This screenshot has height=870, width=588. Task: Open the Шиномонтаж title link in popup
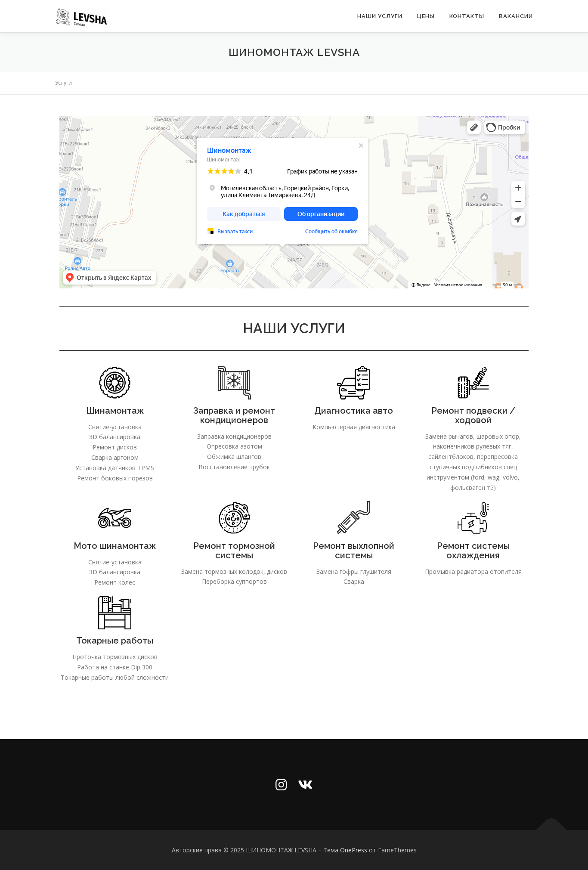click(229, 150)
